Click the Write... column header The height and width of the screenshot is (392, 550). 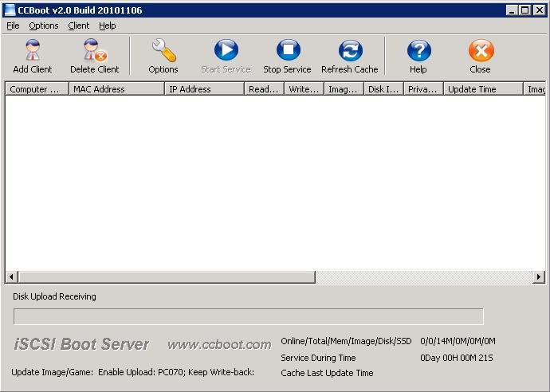[304, 89]
